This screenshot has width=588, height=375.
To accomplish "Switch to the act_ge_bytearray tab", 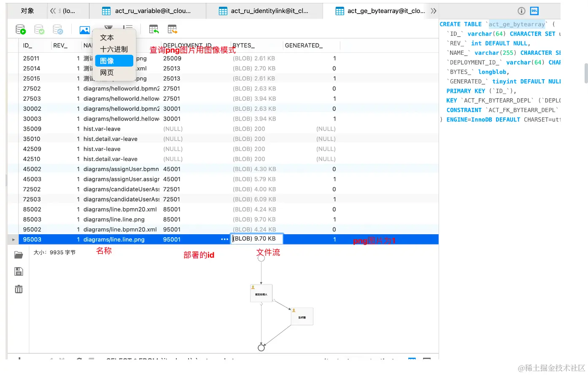I will pos(381,11).
